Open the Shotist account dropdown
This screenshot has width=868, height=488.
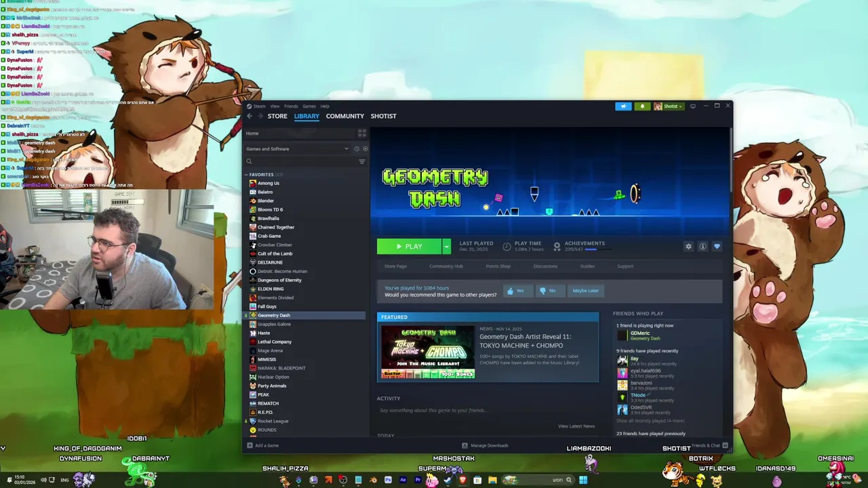668,106
